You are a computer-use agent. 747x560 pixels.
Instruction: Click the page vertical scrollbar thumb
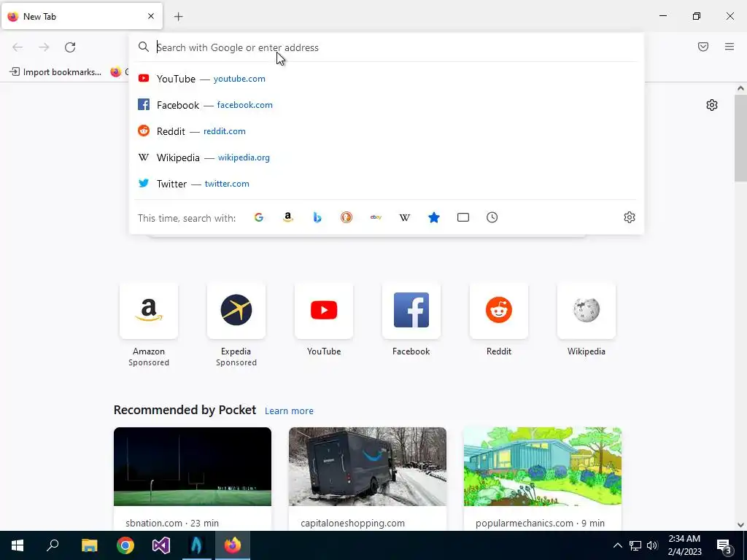740,138
